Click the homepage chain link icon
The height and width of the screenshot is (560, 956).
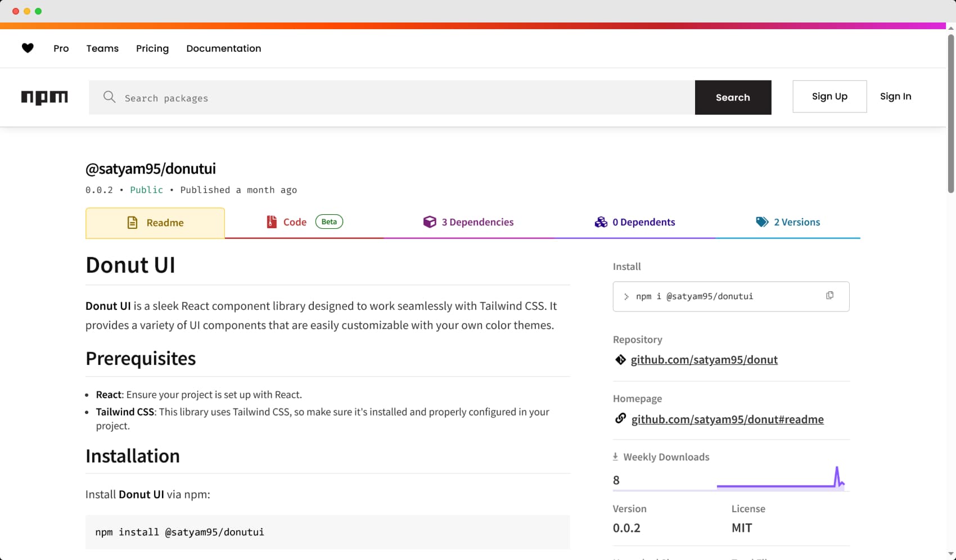pos(620,419)
